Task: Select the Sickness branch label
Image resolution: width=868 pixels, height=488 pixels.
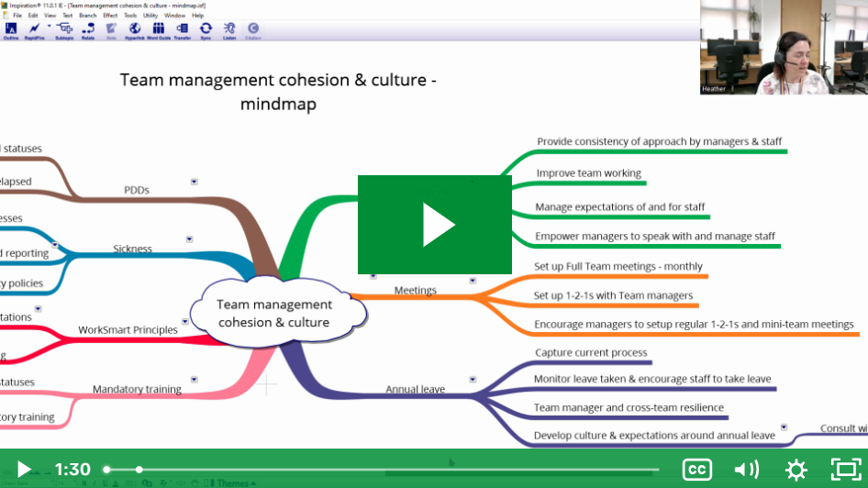Action: point(133,249)
